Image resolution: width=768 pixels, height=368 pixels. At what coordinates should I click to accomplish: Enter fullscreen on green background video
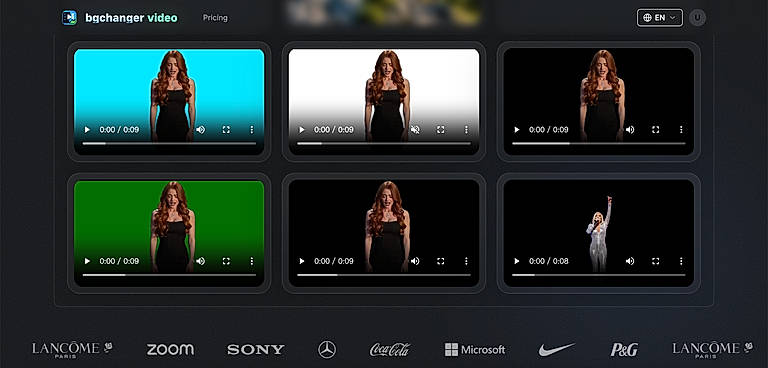226,261
